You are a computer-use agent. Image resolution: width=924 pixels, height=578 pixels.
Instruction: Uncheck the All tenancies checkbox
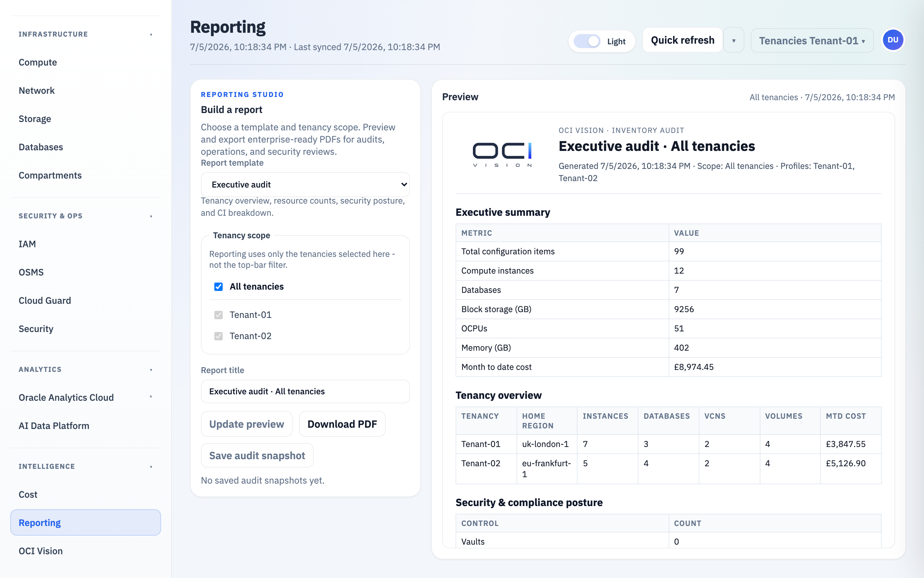pyautogui.click(x=218, y=287)
